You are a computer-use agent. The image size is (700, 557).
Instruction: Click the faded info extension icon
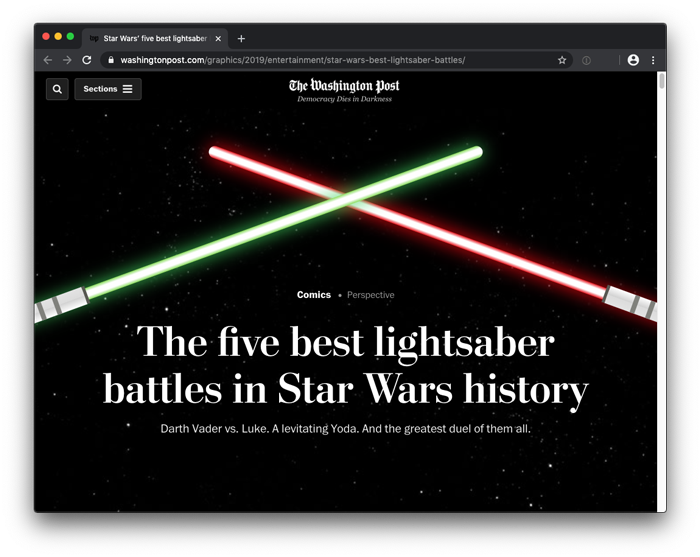point(586,60)
